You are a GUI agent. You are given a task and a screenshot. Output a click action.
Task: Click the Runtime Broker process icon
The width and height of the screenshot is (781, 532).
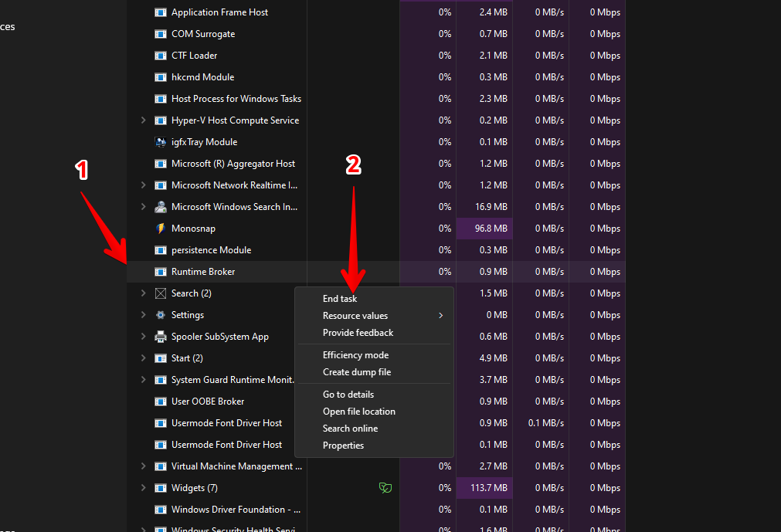click(x=161, y=272)
